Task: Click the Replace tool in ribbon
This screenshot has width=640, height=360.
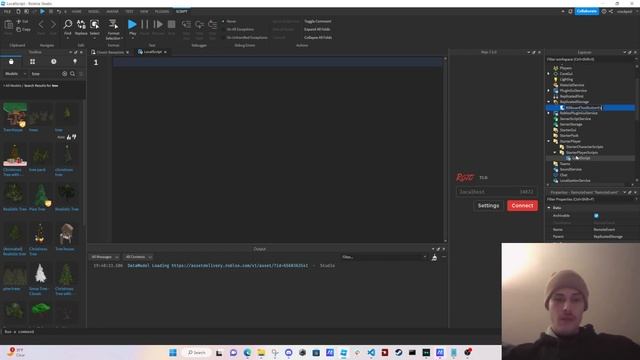Action: point(81,24)
